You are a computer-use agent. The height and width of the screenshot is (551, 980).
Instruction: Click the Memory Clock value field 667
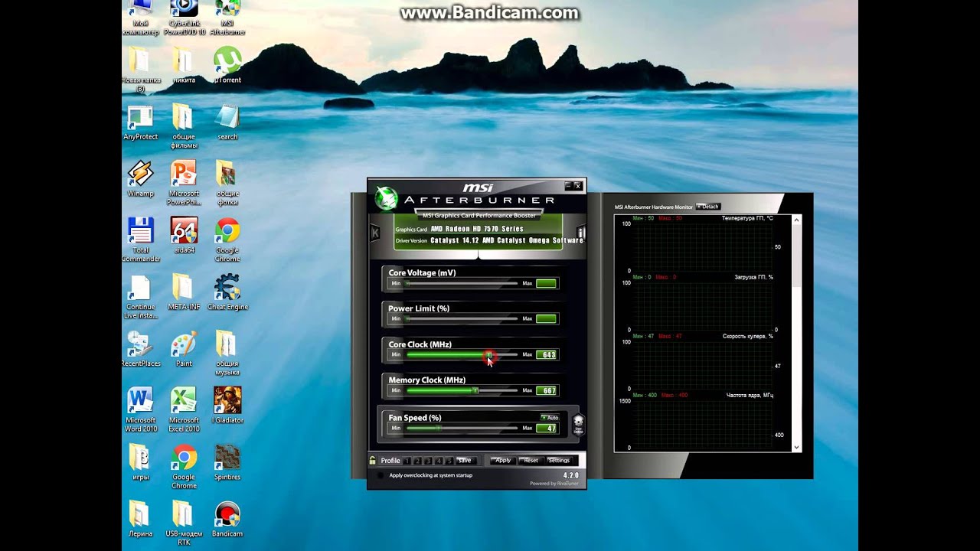tap(547, 390)
